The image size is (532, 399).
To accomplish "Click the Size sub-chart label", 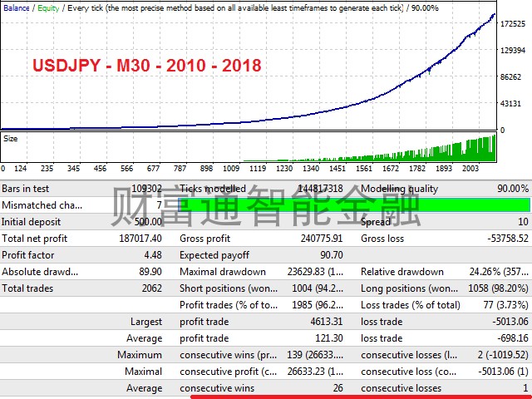I will click(x=11, y=139).
